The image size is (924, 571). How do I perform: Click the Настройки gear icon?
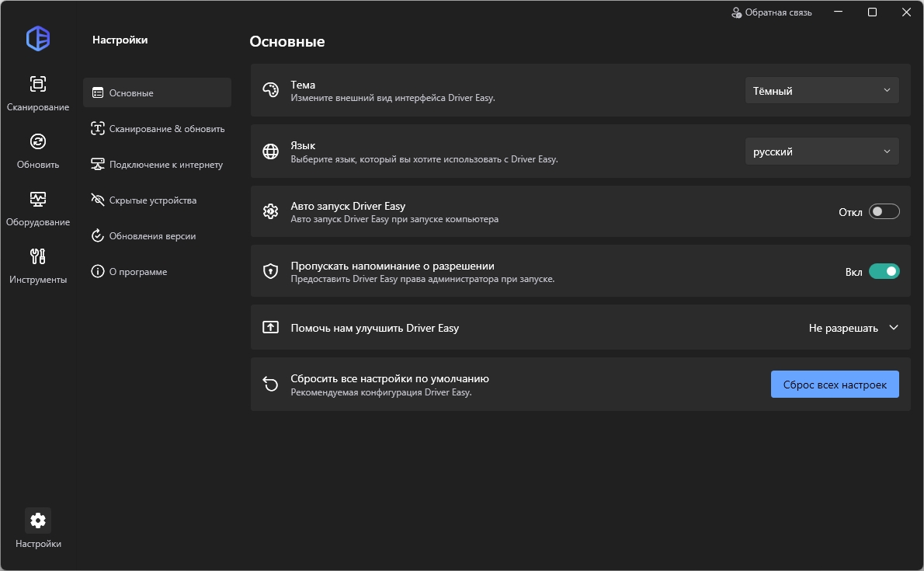[37, 521]
